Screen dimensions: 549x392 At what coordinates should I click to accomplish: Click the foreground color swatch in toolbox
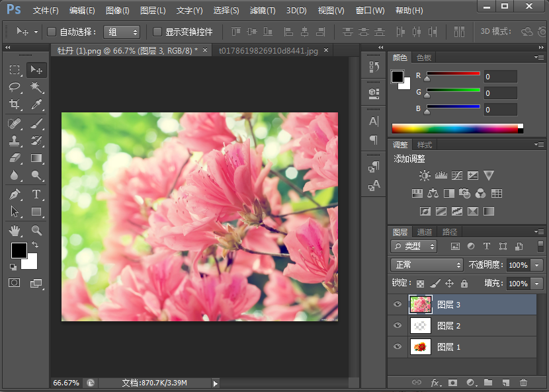point(19,250)
